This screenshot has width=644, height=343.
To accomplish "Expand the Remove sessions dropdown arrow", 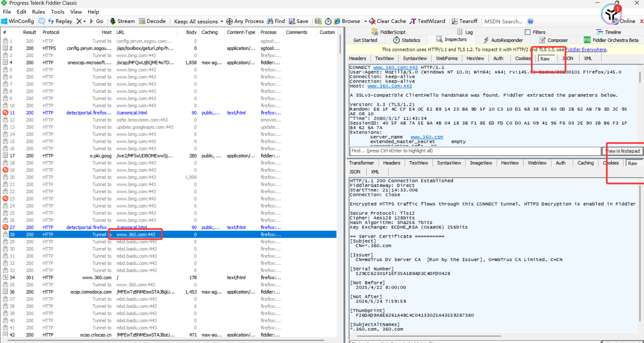I will tap(85, 21).
